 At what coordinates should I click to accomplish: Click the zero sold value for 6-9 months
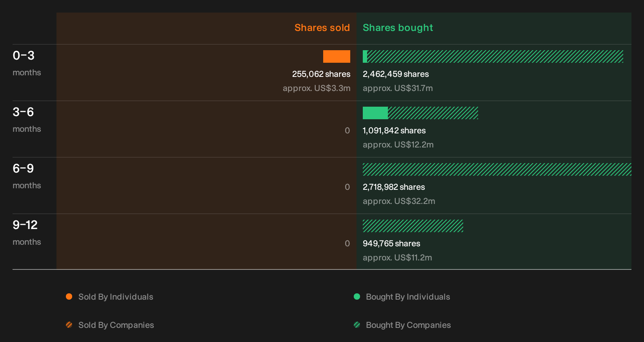pos(347,187)
